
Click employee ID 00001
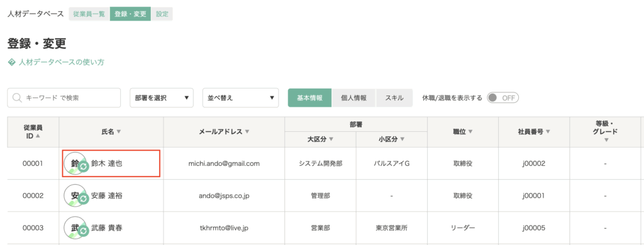tap(33, 163)
